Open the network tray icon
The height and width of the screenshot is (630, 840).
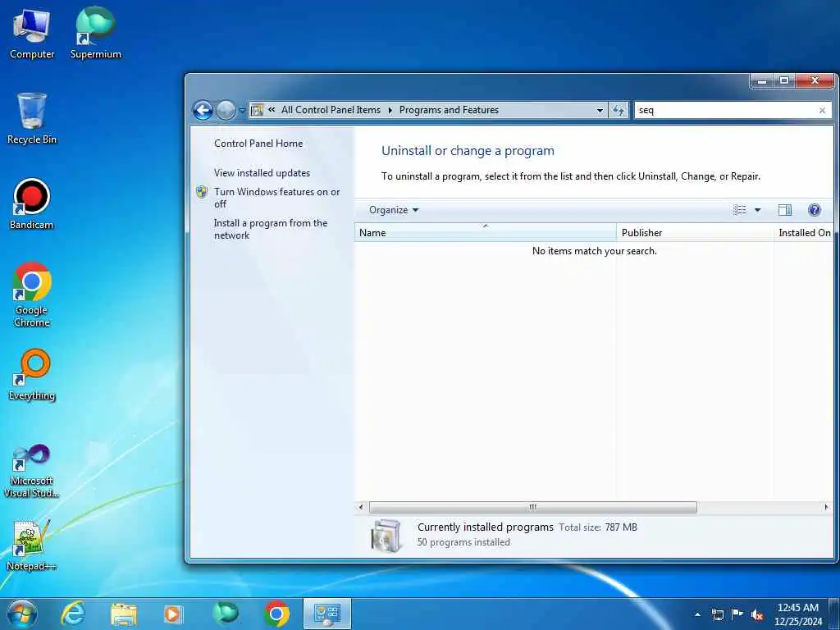pos(717,614)
